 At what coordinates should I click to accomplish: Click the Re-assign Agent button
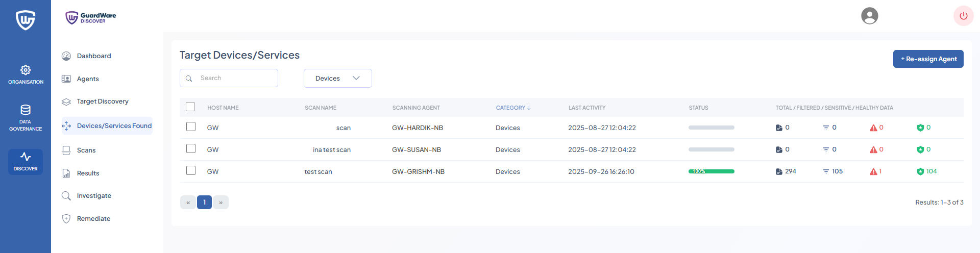(x=928, y=59)
